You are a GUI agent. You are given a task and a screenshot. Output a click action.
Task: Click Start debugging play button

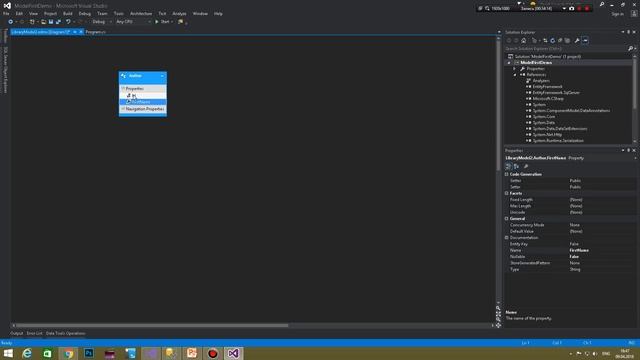pyautogui.click(x=157, y=22)
